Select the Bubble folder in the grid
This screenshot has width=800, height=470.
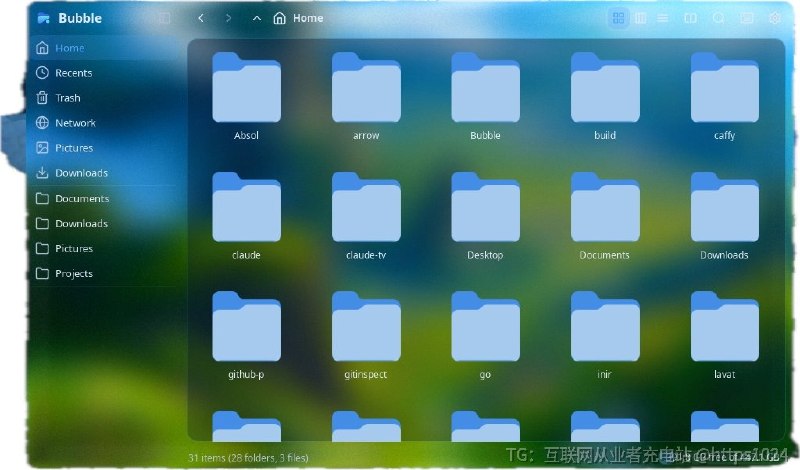tap(485, 96)
